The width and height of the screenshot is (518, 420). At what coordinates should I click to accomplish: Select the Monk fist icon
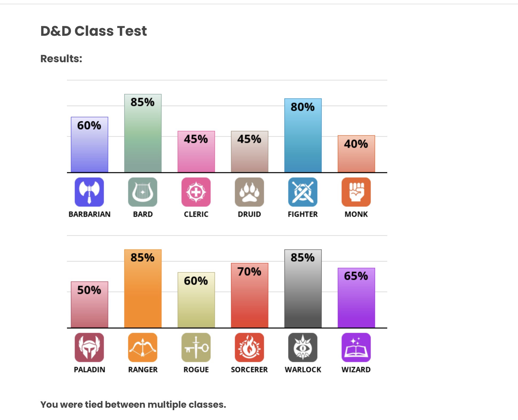point(356,192)
